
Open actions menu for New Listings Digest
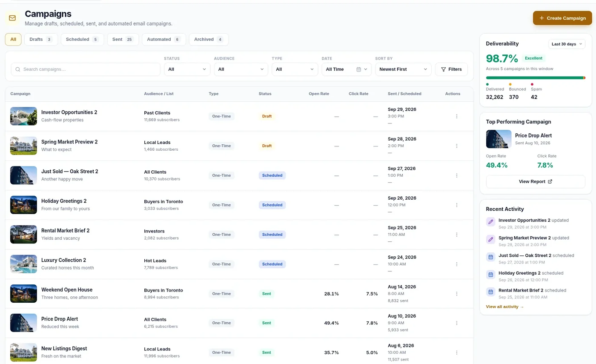(x=457, y=353)
